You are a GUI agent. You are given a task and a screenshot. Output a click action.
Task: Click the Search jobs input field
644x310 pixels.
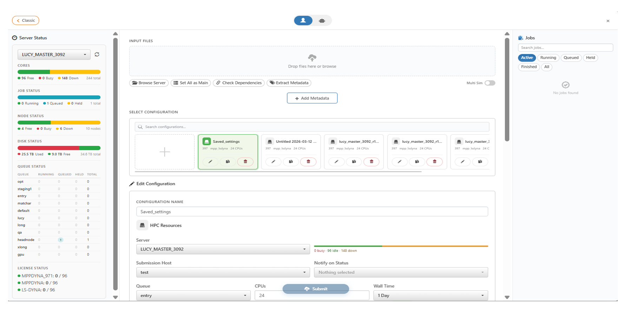click(x=565, y=47)
